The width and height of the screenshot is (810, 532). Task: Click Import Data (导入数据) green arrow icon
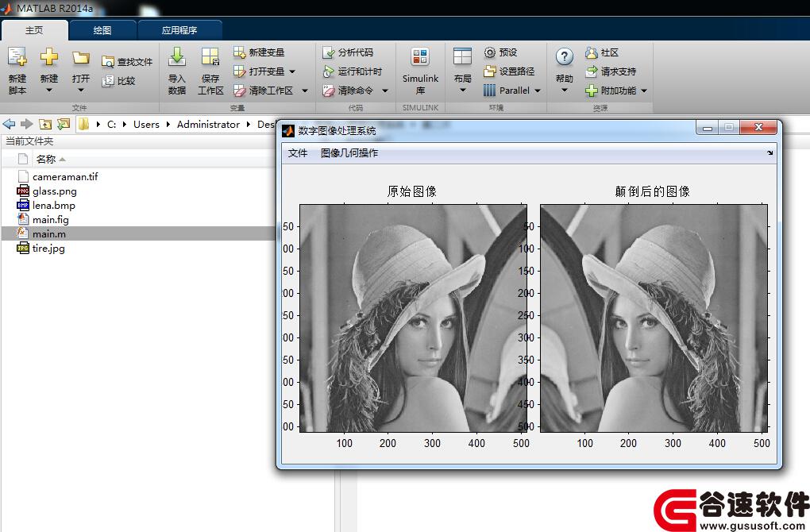(x=176, y=57)
